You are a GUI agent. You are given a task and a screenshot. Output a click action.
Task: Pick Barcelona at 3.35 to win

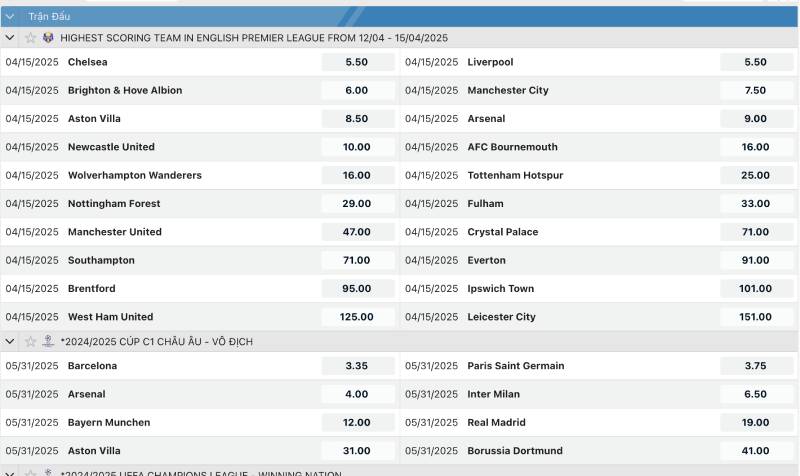coord(356,366)
